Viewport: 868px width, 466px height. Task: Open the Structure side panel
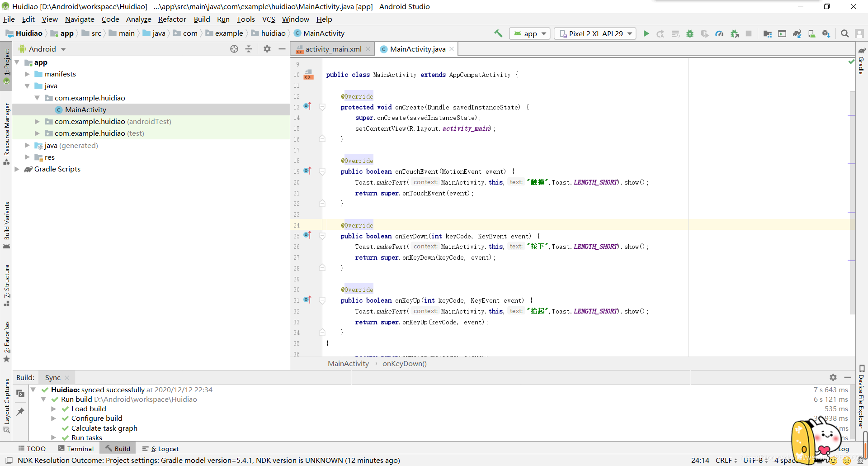click(x=7, y=285)
